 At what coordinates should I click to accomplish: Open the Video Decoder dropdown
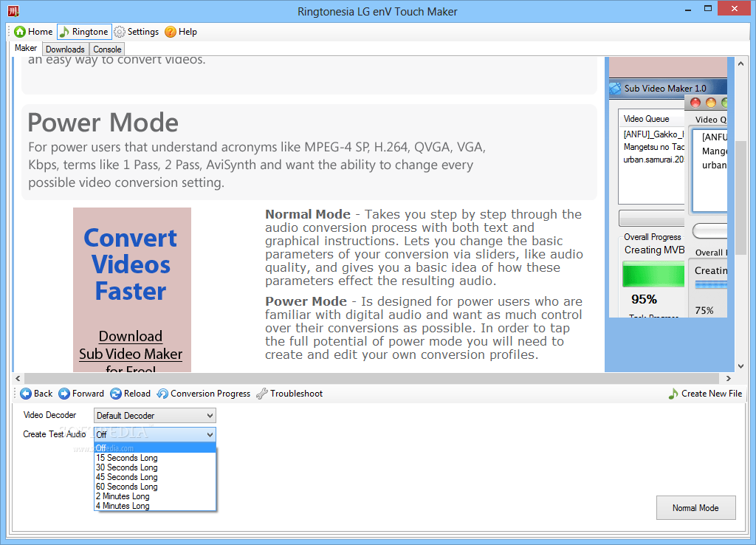coord(155,415)
